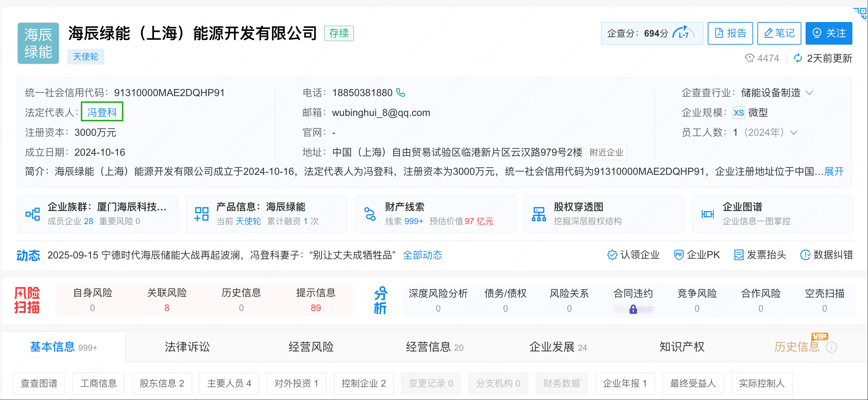Click the 关注 follow button
868x400 pixels.
tap(829, 33)
